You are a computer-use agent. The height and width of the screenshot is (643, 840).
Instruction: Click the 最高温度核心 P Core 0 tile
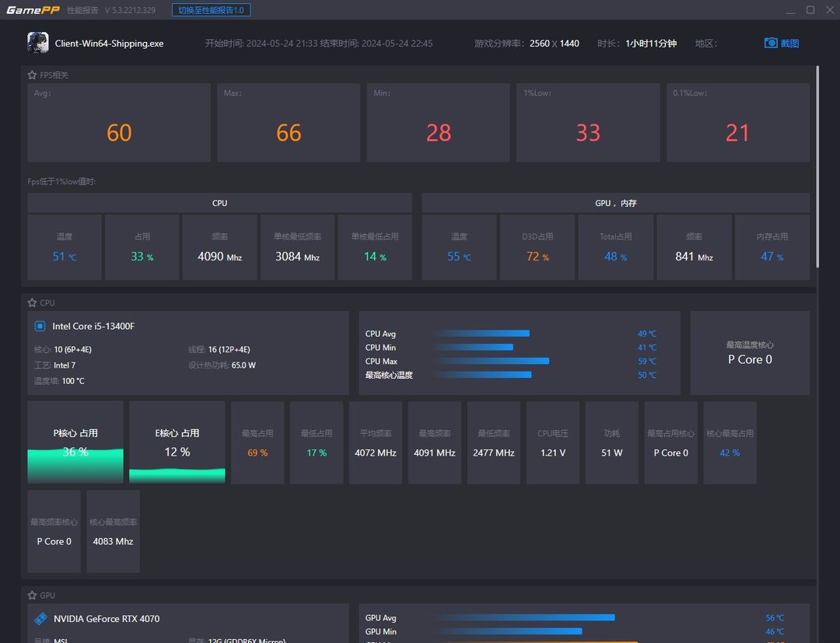(750, 353)
